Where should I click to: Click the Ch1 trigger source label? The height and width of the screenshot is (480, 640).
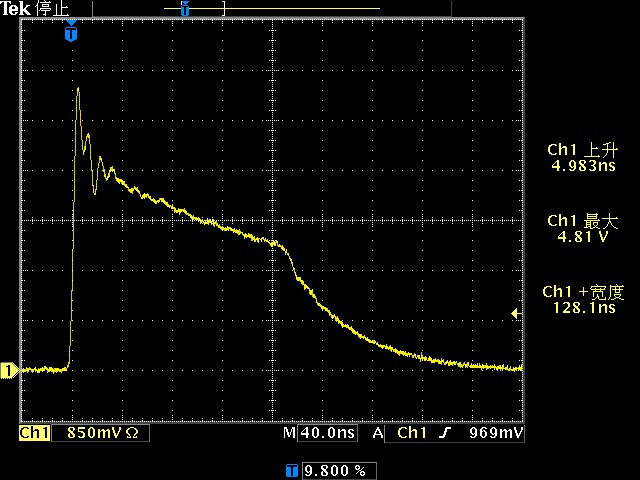point(412,433)
